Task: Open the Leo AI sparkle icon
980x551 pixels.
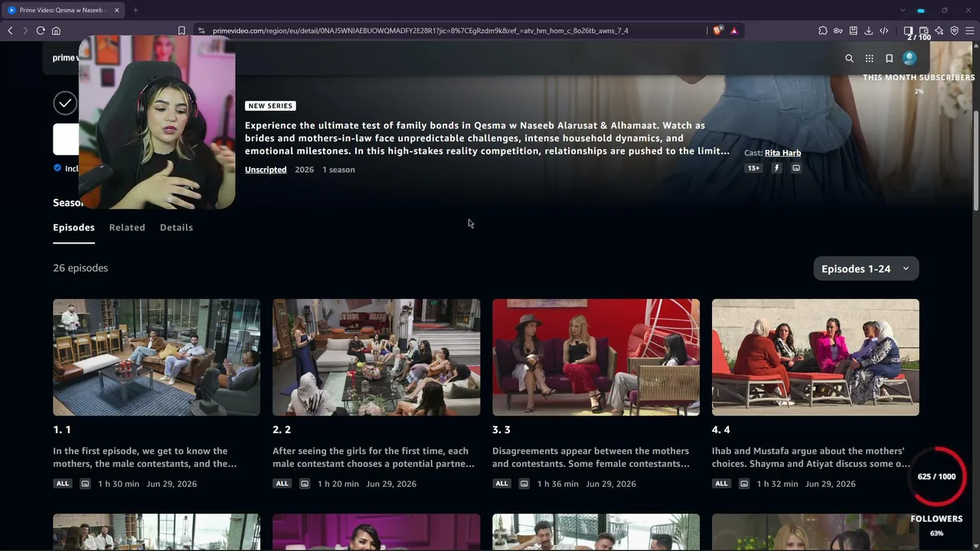Action: pyautogui.click(x=939, y=31)
